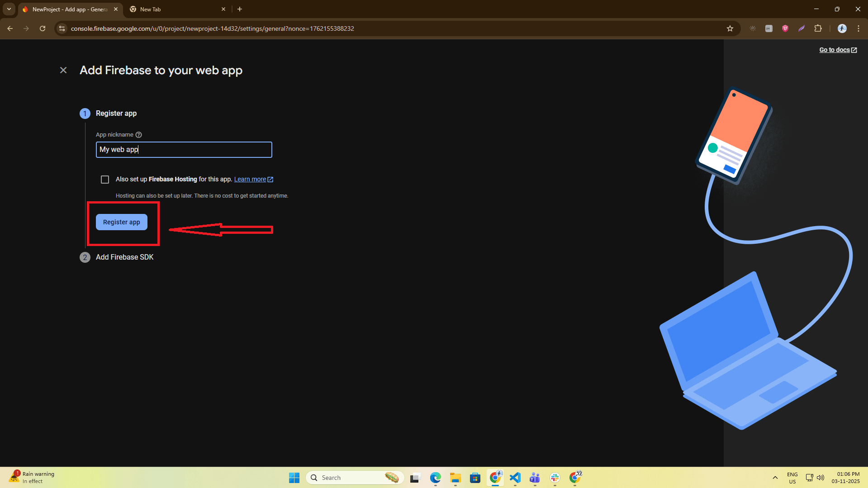The image size is (868, 488).
Task: Open network settings from the tray
Action: point(810,478)
